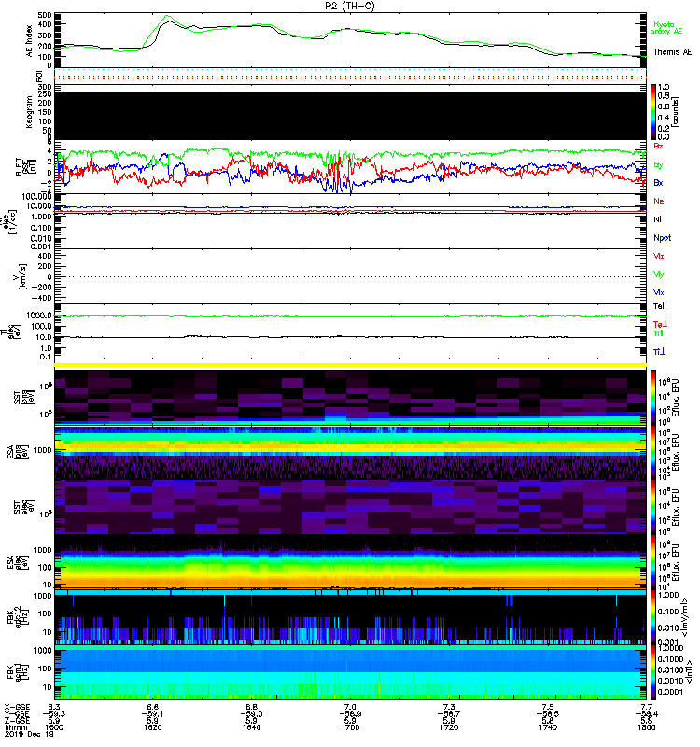
Task: Click the Keogram counts color bar
Action: tap(653, 112)
